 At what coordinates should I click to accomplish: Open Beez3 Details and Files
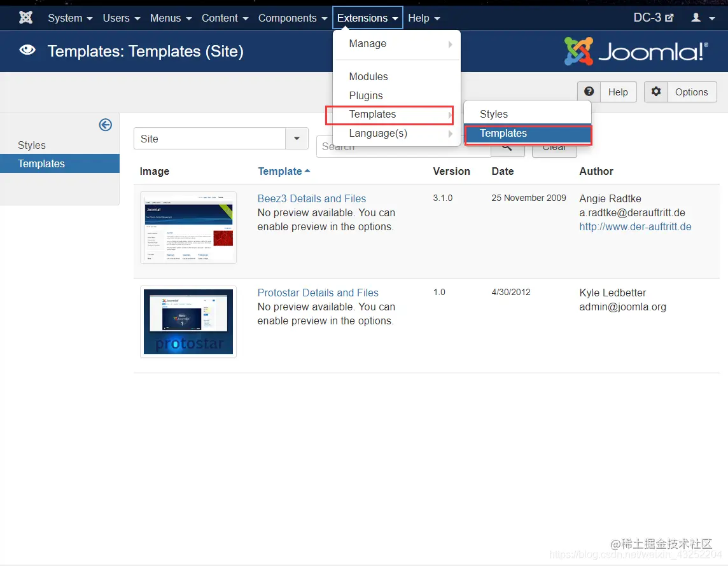click(x=312, y=198)
